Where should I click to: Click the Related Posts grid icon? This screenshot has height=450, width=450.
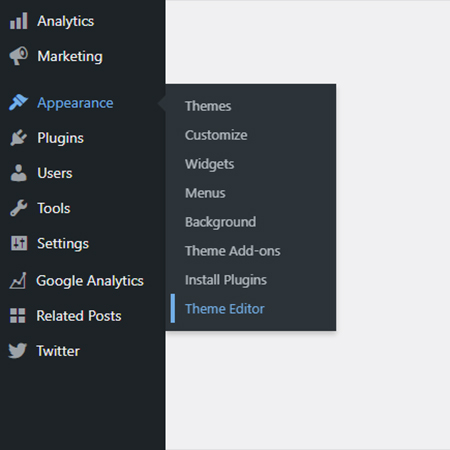coord(18,316)
